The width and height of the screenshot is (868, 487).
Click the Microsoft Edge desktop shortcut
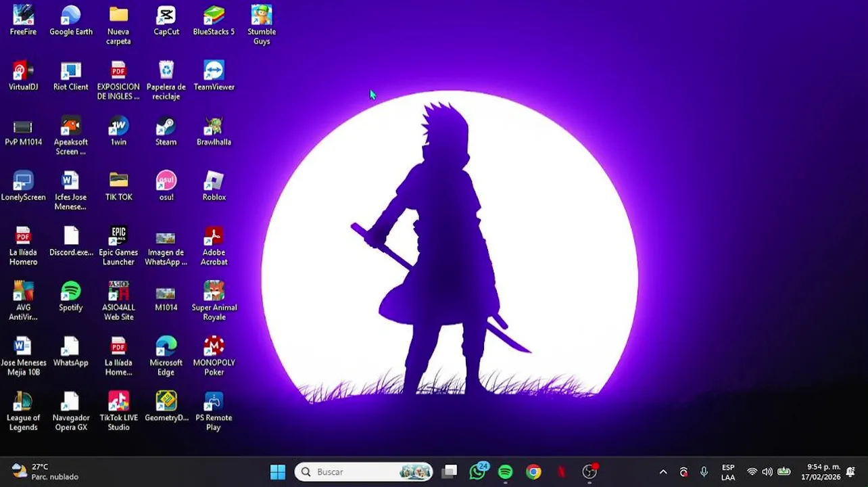[166, 356]
